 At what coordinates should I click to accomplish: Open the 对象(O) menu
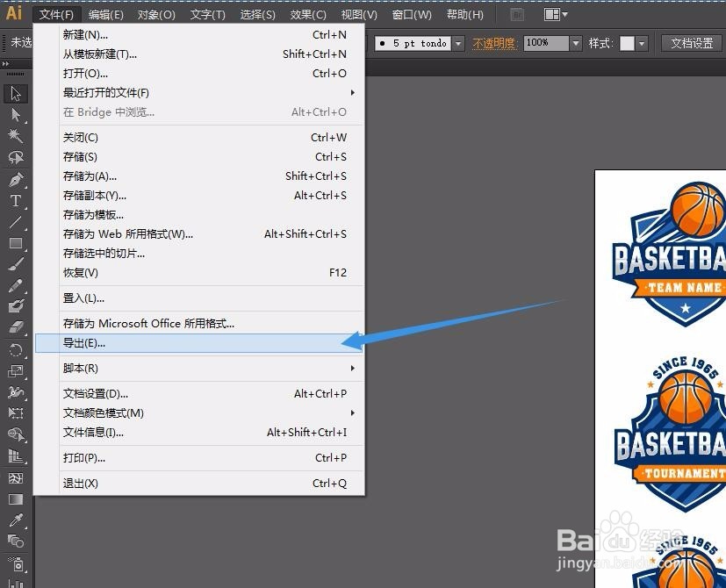156,15
